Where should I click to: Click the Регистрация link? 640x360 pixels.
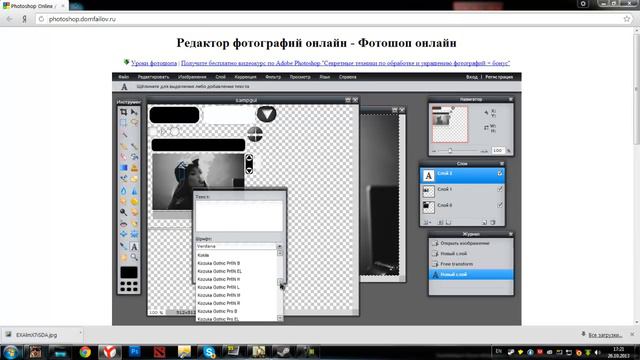pyautogui.click(x=499, y=77)
